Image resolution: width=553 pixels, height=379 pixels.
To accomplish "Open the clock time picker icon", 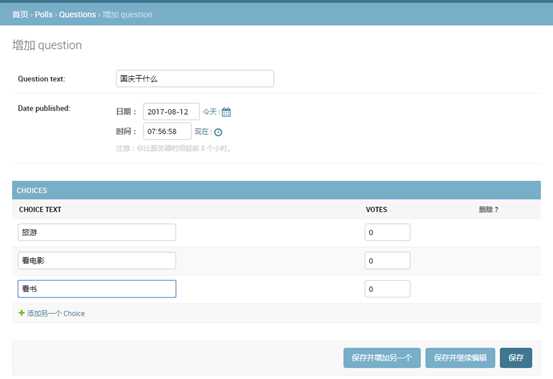I will coord(218,132).
